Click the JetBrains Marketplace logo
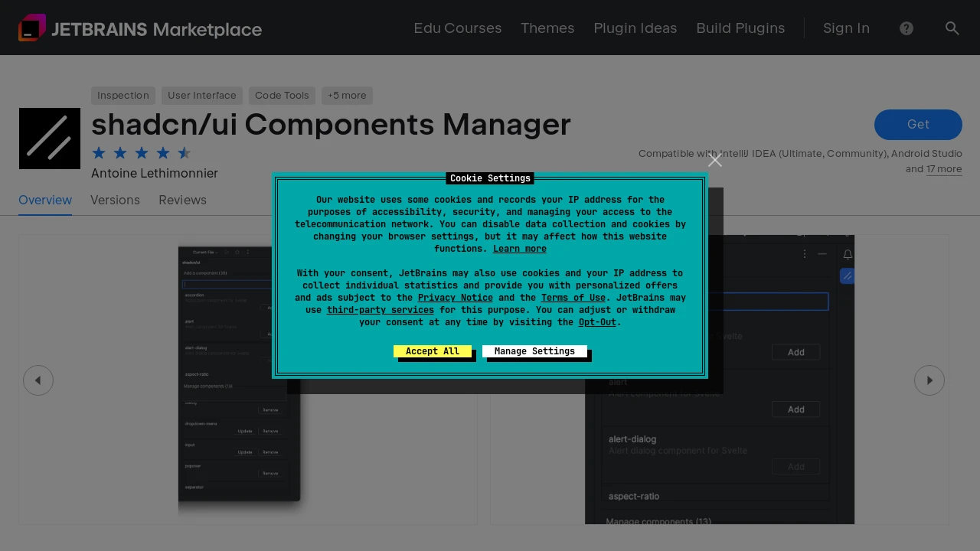 [x=140, y=28]
